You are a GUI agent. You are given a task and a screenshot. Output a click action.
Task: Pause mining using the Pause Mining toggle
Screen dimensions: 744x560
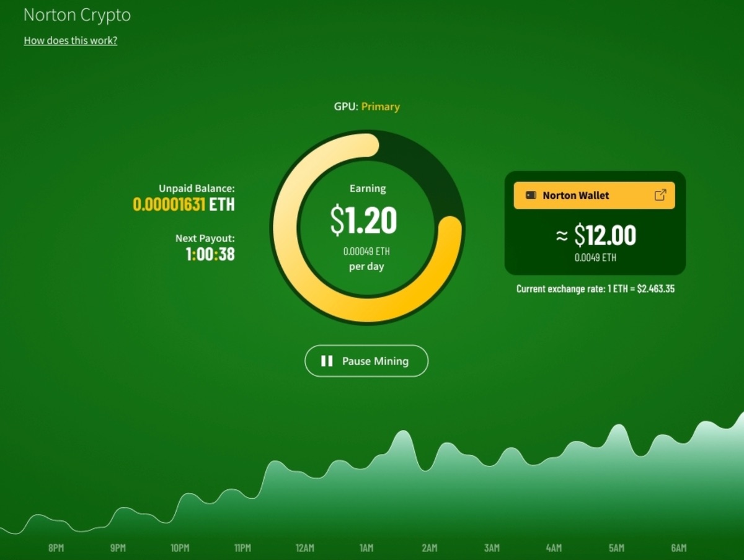(366, 361)
